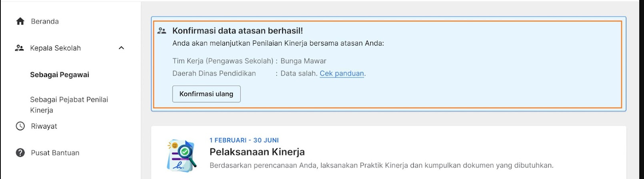The height and width of the screenshot is (179, 644).
Task: Click the Beranda home icon
Action: click(20, 21)
